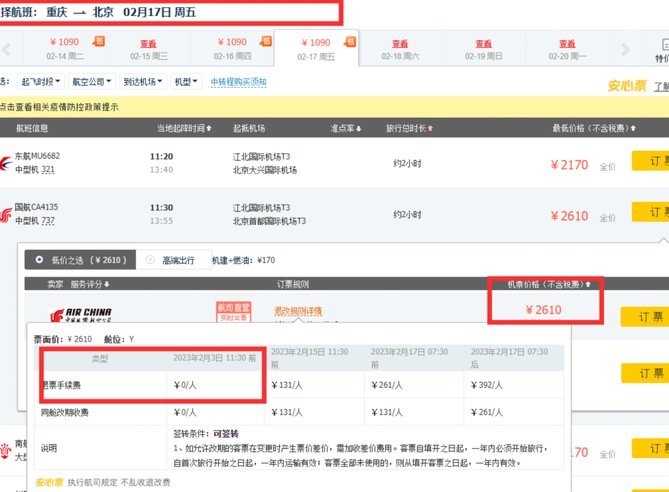The width and height of the screenshot is (669, 492).
Task: Open 退改规则详情 link
Action: click(298, 311)
